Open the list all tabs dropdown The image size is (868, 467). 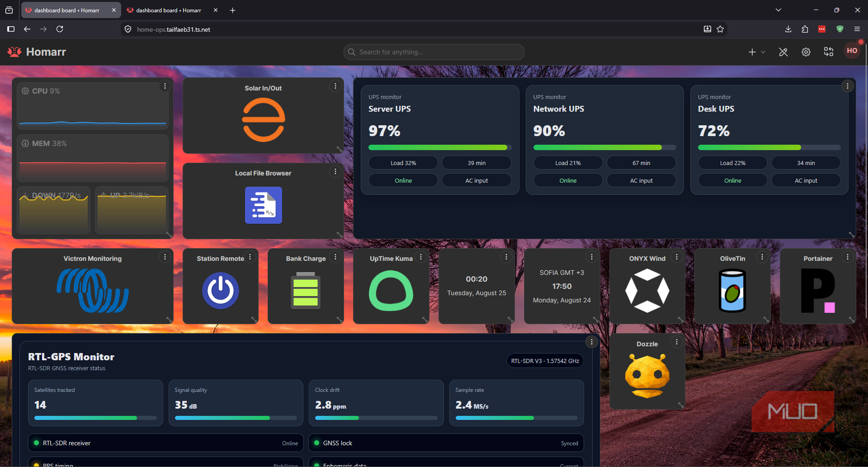[779, 10]
